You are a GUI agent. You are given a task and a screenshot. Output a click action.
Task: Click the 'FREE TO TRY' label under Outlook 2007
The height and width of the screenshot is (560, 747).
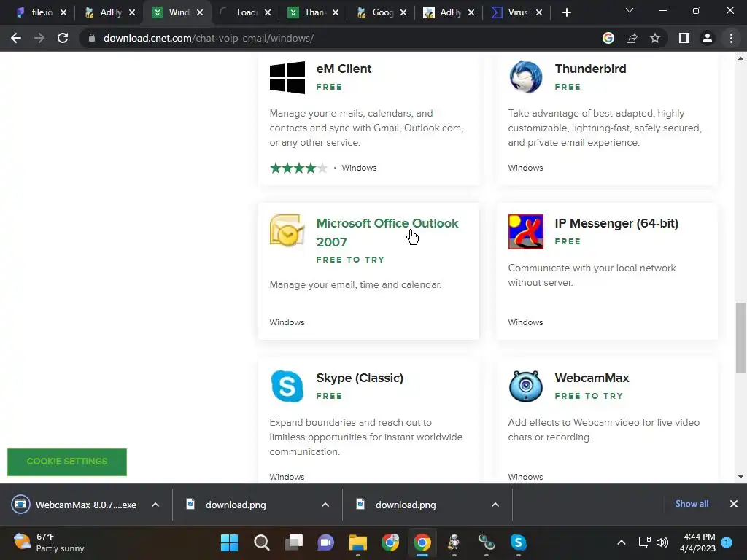point(350,260)
